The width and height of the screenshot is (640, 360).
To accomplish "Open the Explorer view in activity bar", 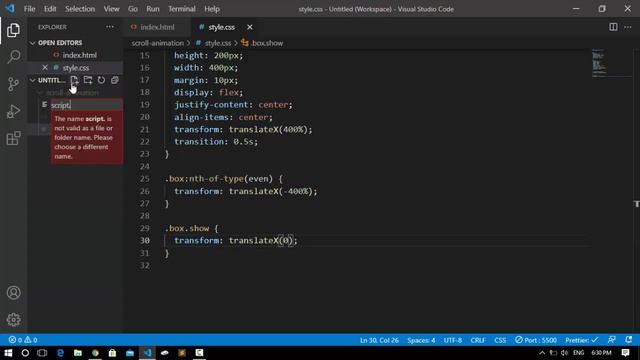I will click(13, 30).
